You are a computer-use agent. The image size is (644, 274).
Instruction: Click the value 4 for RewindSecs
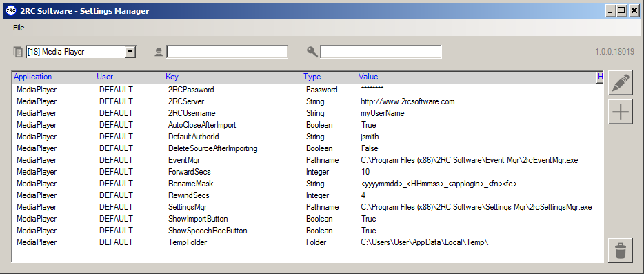(x=363, y=195)
